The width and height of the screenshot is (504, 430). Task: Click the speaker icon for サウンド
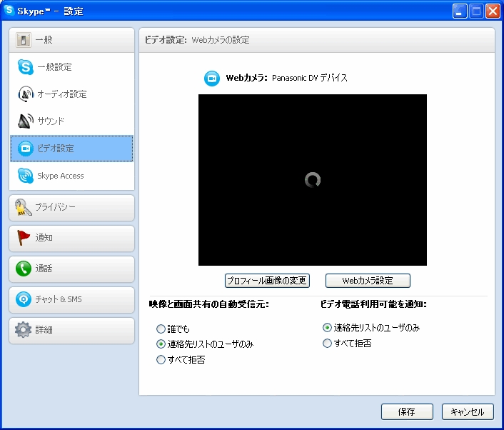pos(26,121)
